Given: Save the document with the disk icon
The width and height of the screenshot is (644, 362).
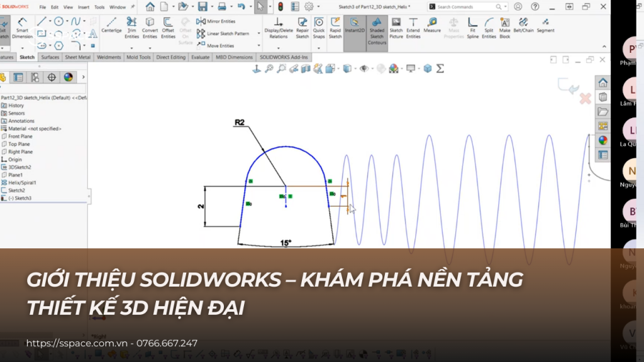Looking at the screenshot, I should 203,6.
